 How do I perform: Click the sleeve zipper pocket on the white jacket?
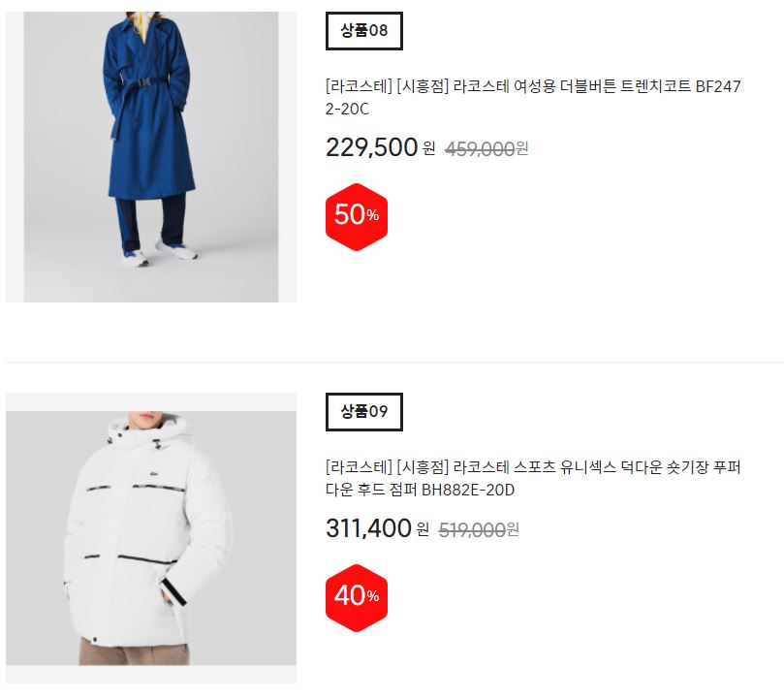coord(173,592)
